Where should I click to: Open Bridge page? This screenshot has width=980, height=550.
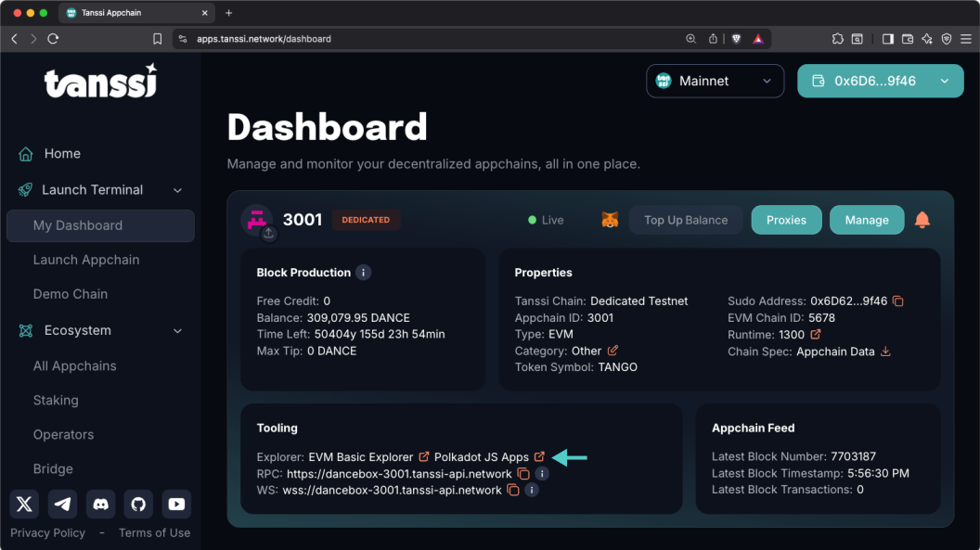pos(53,468)
